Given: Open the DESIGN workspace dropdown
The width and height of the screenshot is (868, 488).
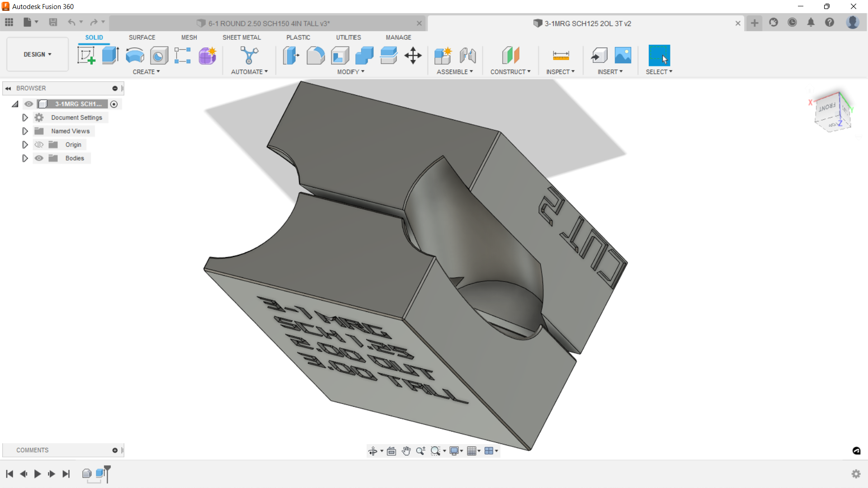Looking at the screenshot, I should pos(38,54).
